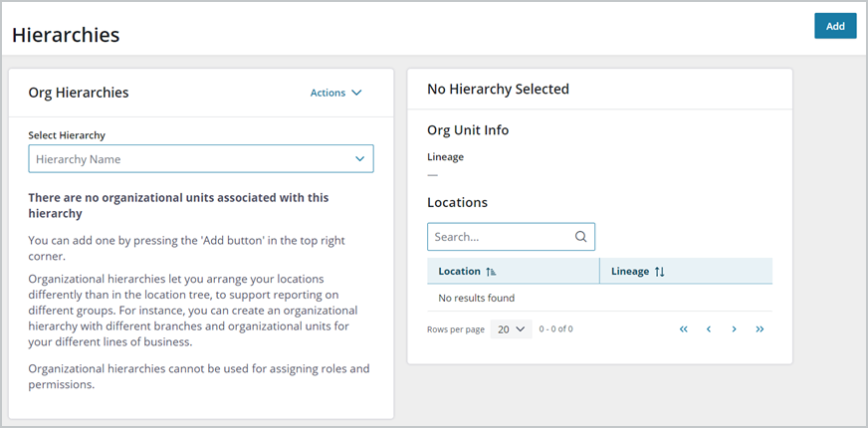Click the Org Hierarchies panel title
Image resolution: width=868 pixels, height=428 pixels.
(79, 93)
